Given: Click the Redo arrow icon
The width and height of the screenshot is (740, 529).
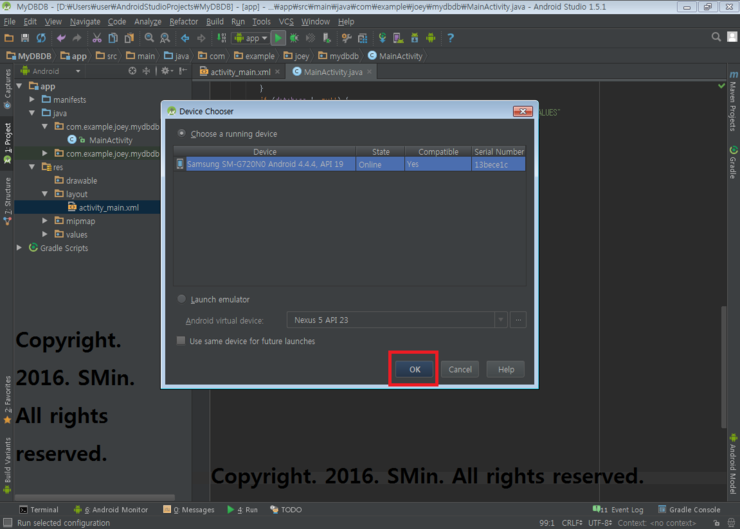Looking at the screenshot, I should pyautogui.click(x=76, y=38).
